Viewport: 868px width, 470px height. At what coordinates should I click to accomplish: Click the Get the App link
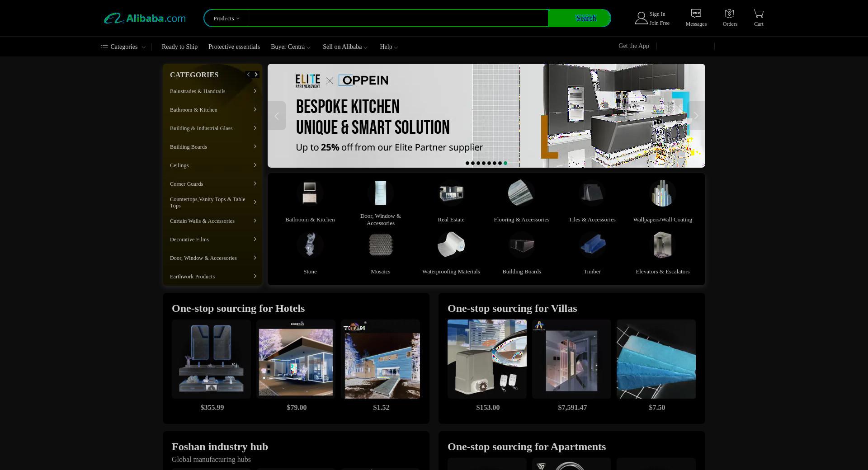click(633, 46)
